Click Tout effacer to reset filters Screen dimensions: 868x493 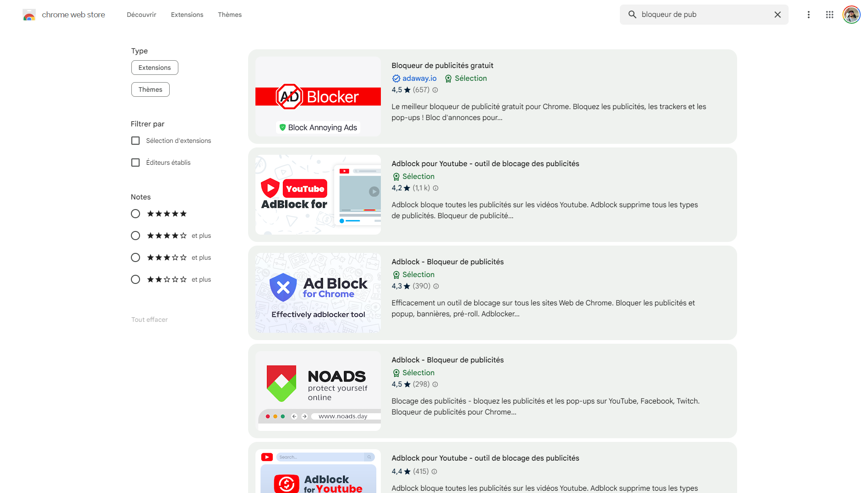(x=149, y=319)
